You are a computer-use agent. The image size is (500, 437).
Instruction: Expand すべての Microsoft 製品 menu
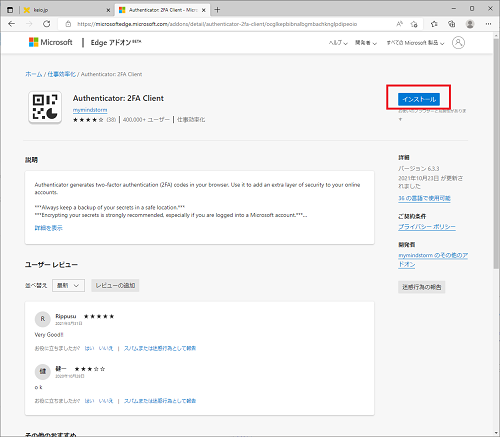[x=415, y=43]
